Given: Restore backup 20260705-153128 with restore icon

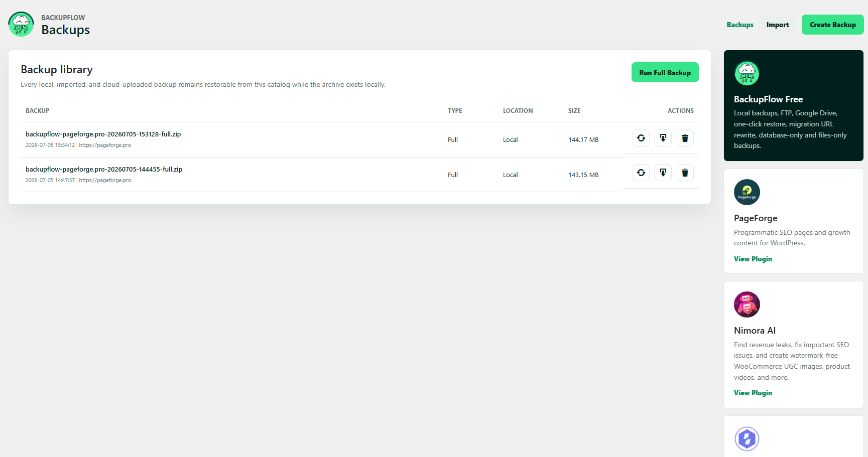Looking at the screenshot, I should tap(641, 138).
